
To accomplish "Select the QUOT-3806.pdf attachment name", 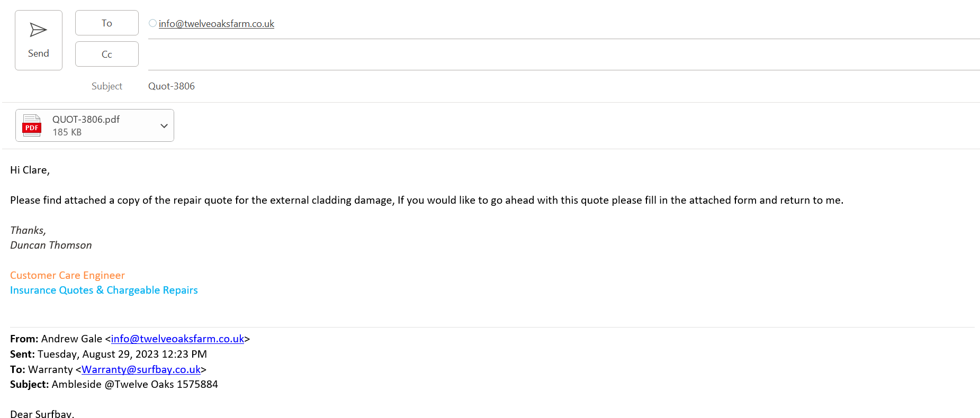I will tap(86, 120).
